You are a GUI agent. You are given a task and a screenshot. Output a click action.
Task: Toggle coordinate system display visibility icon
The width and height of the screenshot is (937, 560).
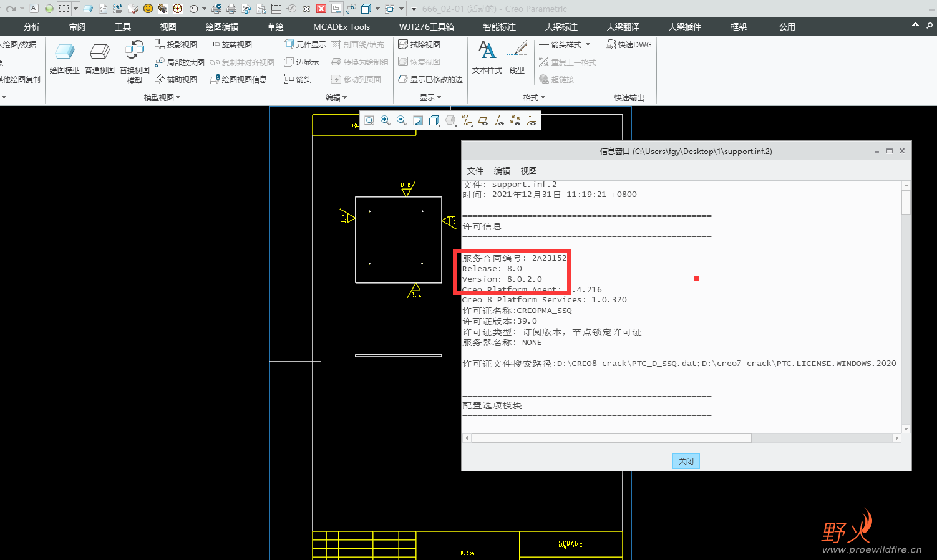(532, 120)
